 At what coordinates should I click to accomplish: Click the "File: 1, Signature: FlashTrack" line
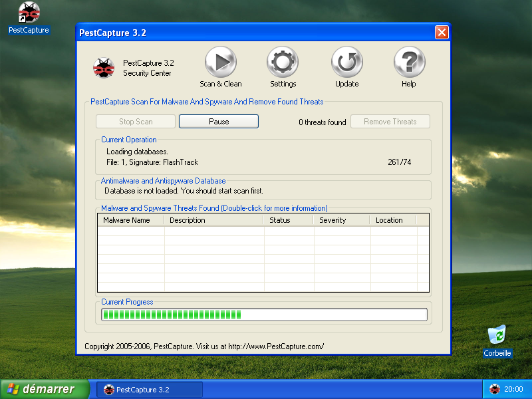click(x=152, y=162)
